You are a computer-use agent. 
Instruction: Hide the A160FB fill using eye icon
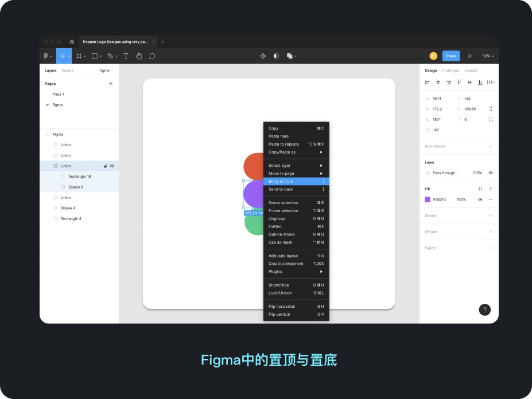[480, 199]
